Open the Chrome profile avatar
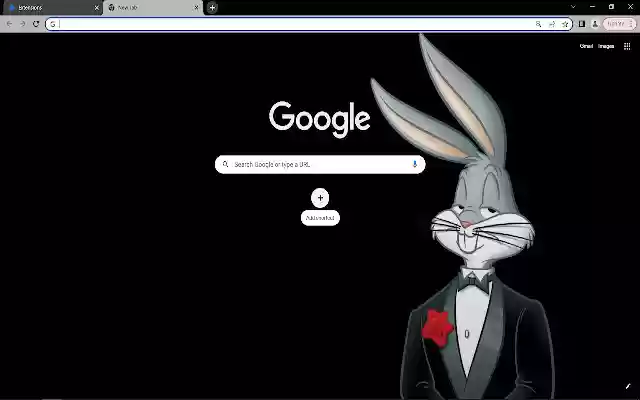640x400 pixels. (595, 24)
